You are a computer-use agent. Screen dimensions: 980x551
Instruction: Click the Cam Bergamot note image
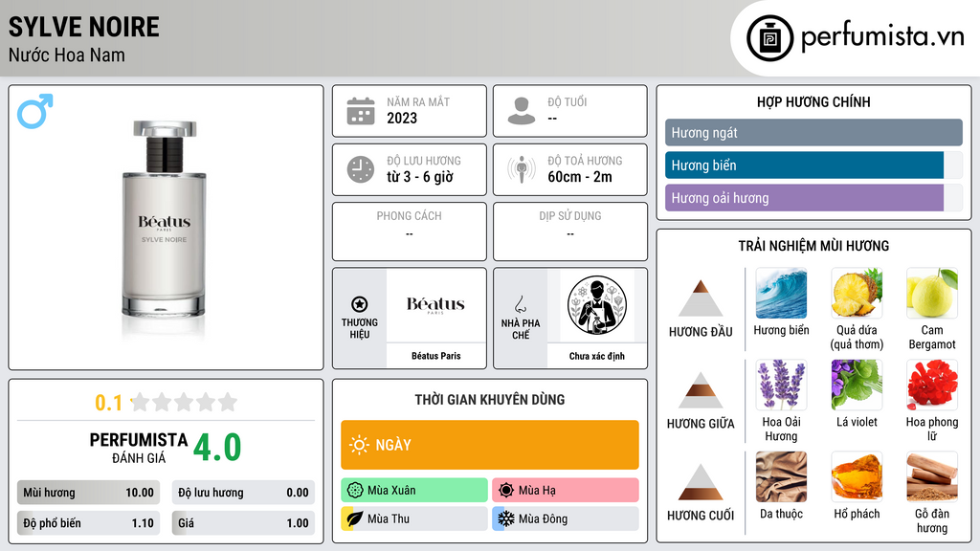pos(932,294)
